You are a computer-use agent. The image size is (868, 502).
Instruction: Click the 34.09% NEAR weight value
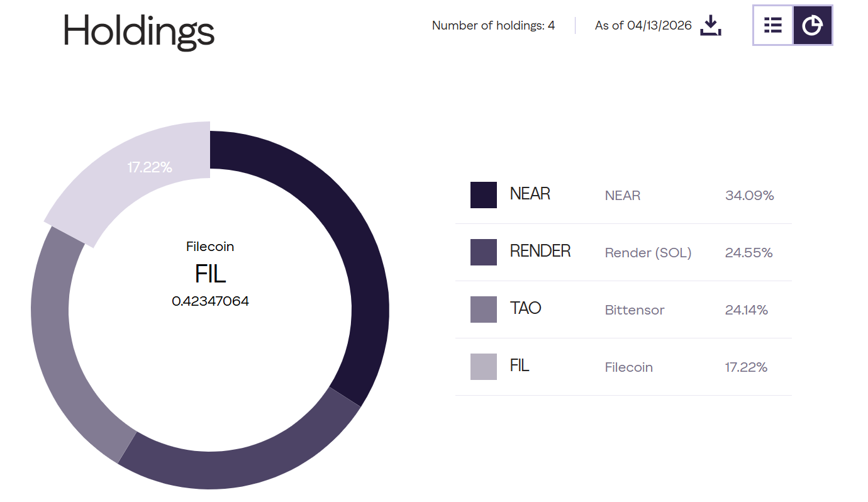pyautogui.click(x=749, y=196)
